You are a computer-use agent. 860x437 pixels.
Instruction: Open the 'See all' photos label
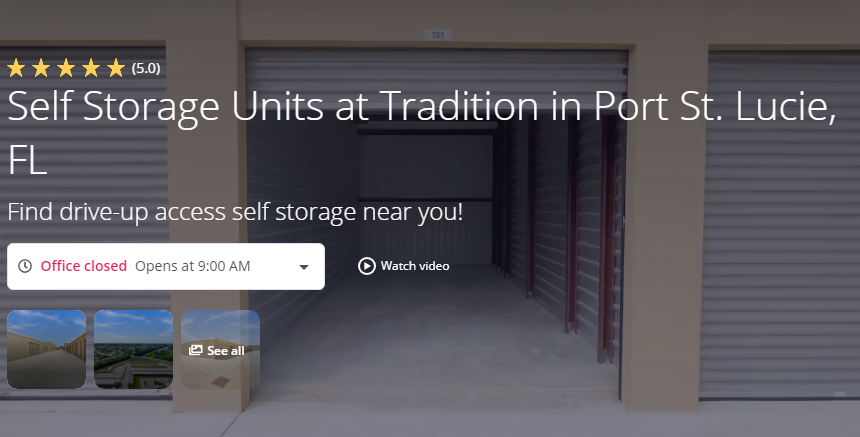[x=226, y=350]
